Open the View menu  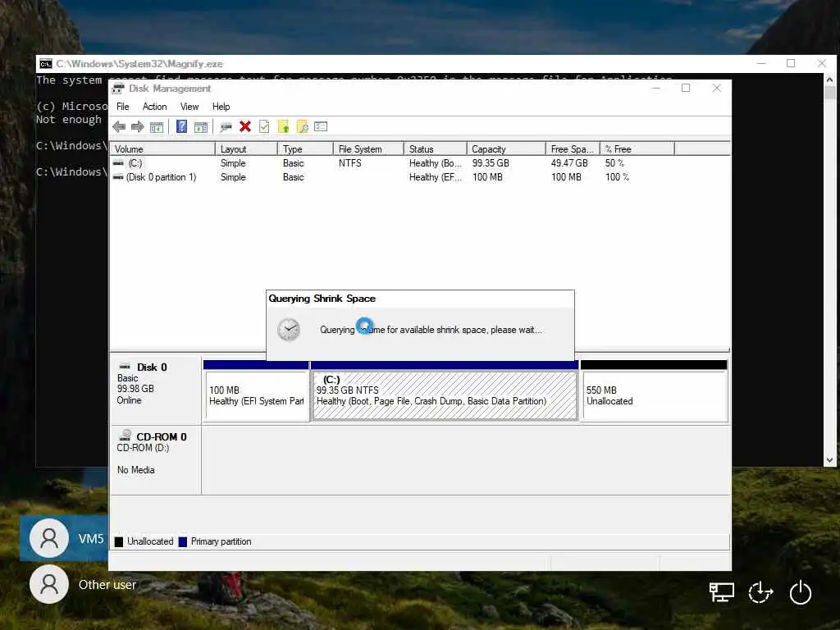click(189, 107)
